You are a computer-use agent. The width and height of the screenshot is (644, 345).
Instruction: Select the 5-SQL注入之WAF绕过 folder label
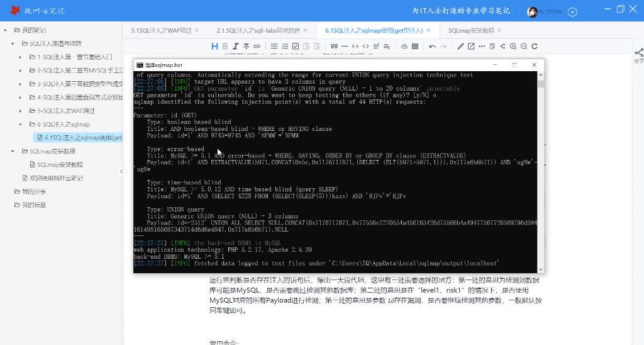pyautogui.click(x=65, y=111)
